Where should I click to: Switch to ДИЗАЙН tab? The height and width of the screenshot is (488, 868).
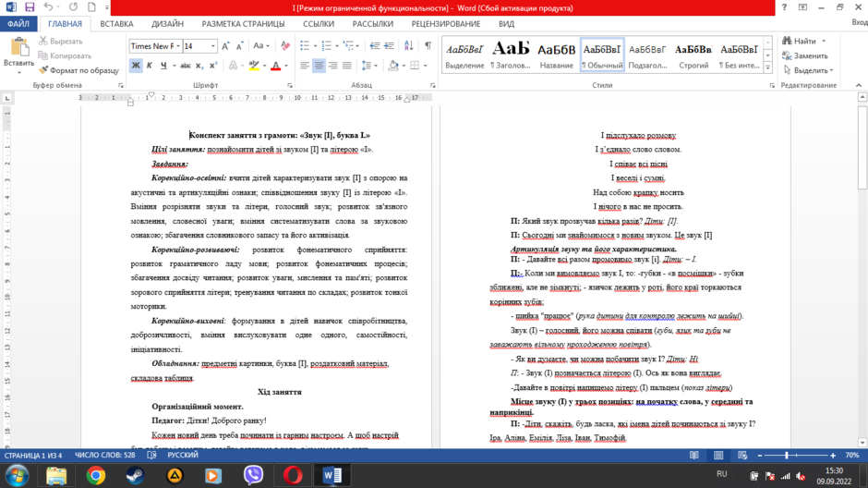point(168,24)
